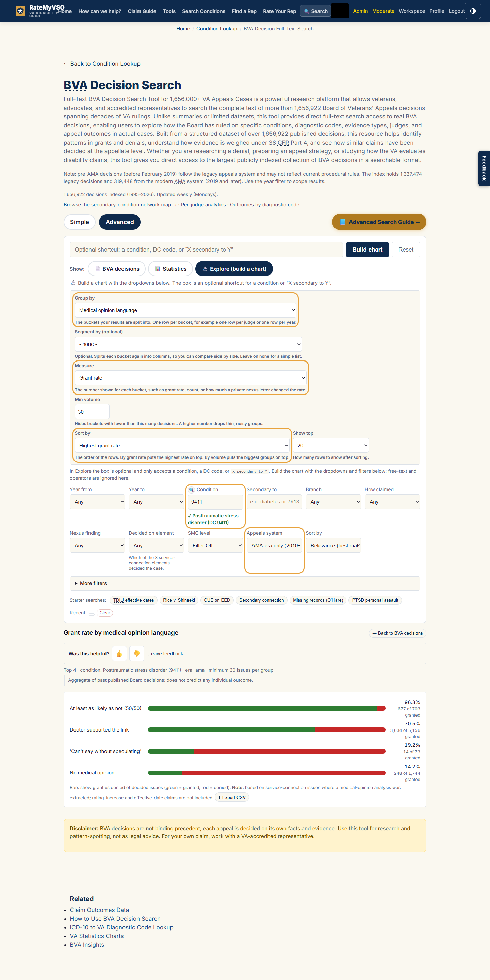Click the Min volume input field
This screenshot has height=980, width=490.
pyautogui.click(x=92, y=412)
